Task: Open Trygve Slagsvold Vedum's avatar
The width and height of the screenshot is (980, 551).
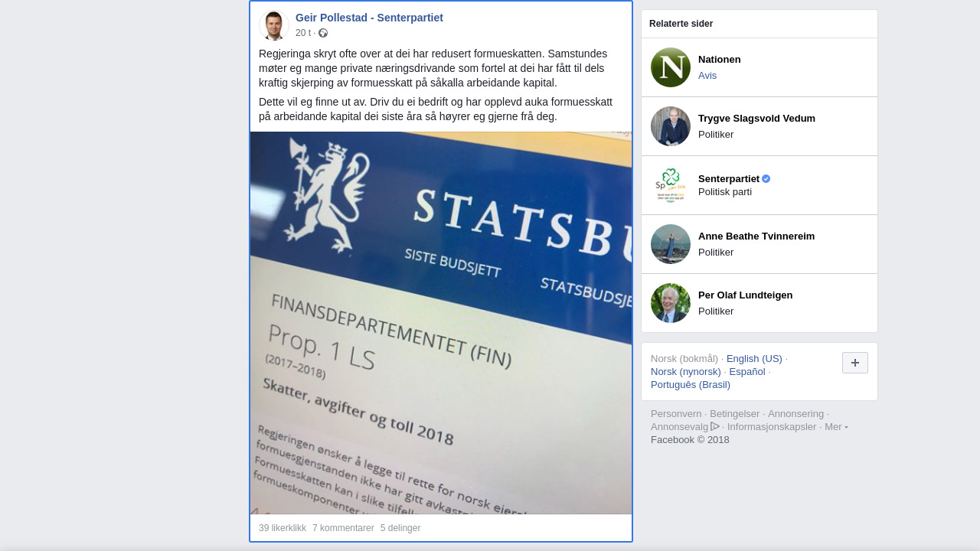Action: click(x=671, y=126)
